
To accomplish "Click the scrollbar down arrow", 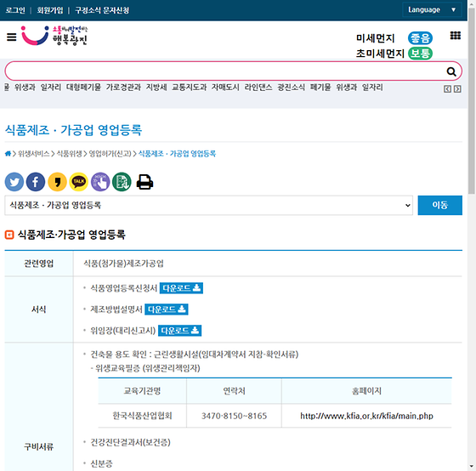I will pyautogui.click(x=472, y=466).
